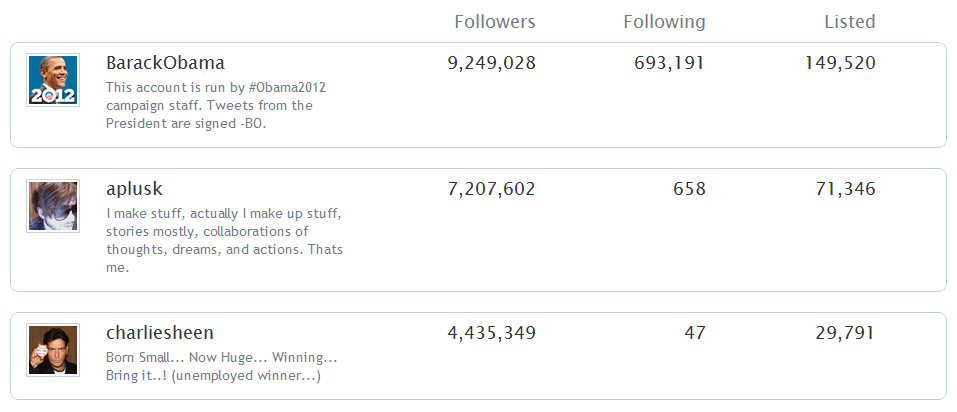Click aplusk's profile avatar

[53, 207]
